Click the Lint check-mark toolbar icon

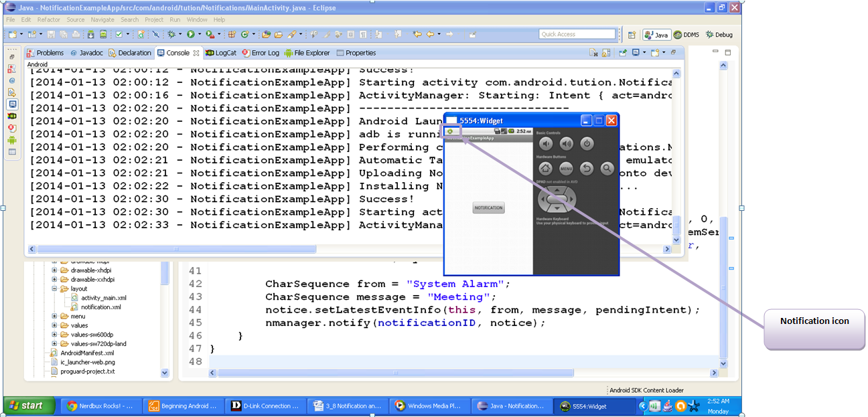(119, 34)
